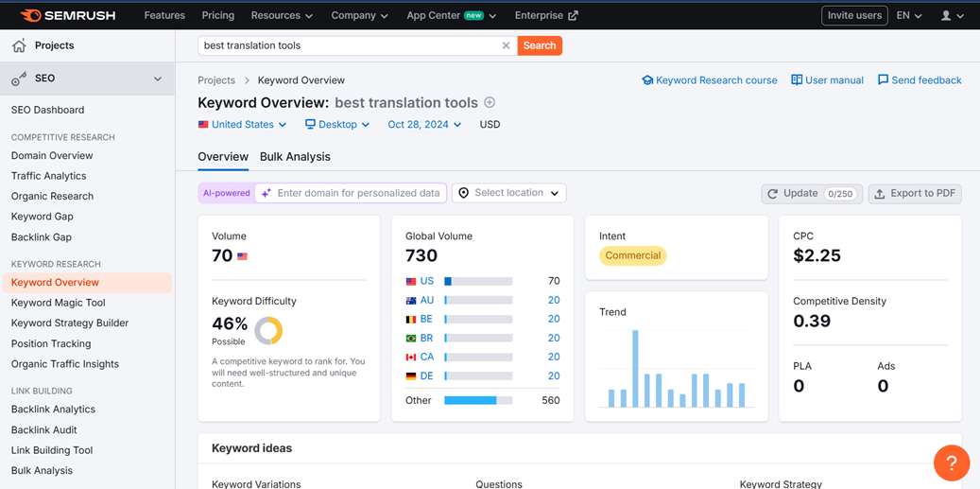Click the Enterprise external link icon

pos(573,16)
